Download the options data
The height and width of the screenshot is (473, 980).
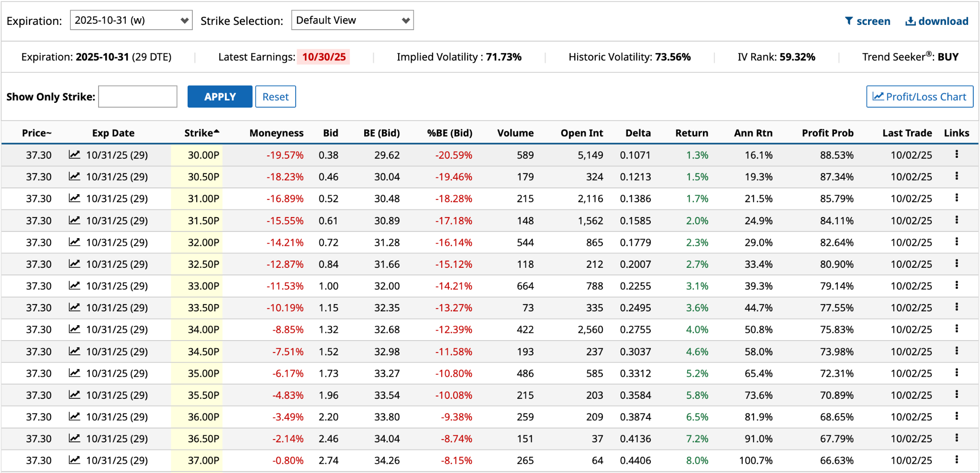pyautogui.click(x=936, y=21)
